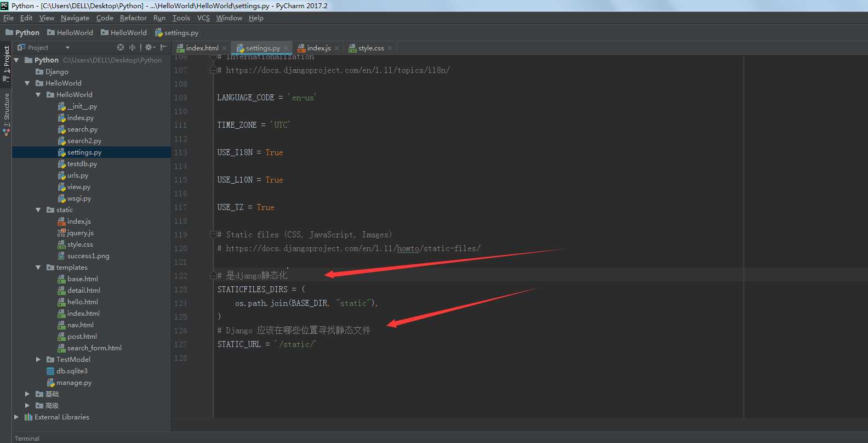The width and height of the screenshot is (868, 443).
Task: Expand the 高级 folder
Action: click(x=27, y=406)
